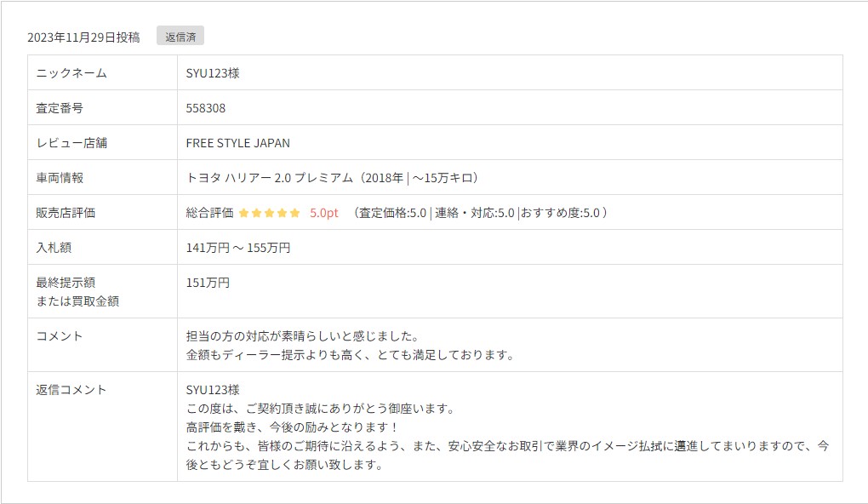Click the assessment number 558308
The width and height of the screenshot is (868, 504).
[206, 108]
